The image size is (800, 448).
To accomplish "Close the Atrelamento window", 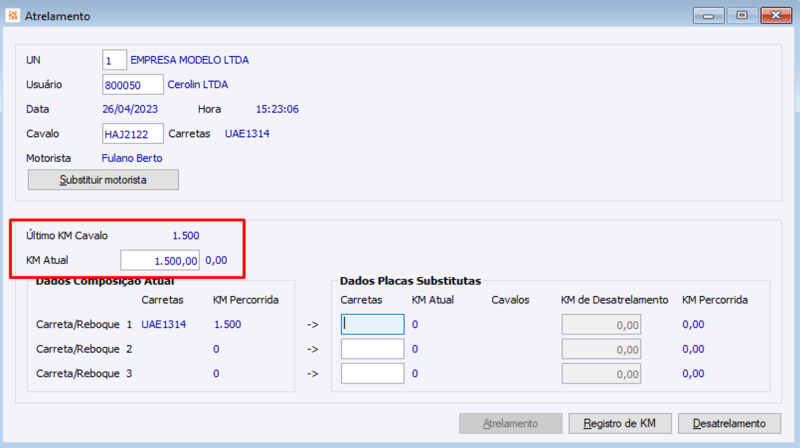I will point(776,15).
